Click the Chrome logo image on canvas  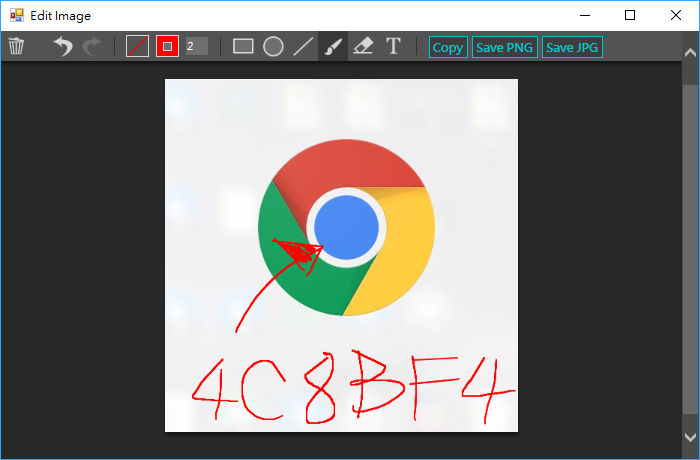tap(346, 227)
